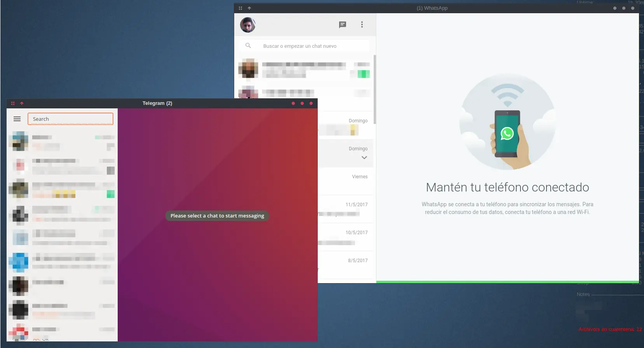Focus 'Buscar o empezar un chat nuevo' field

[x=305, y=45]
